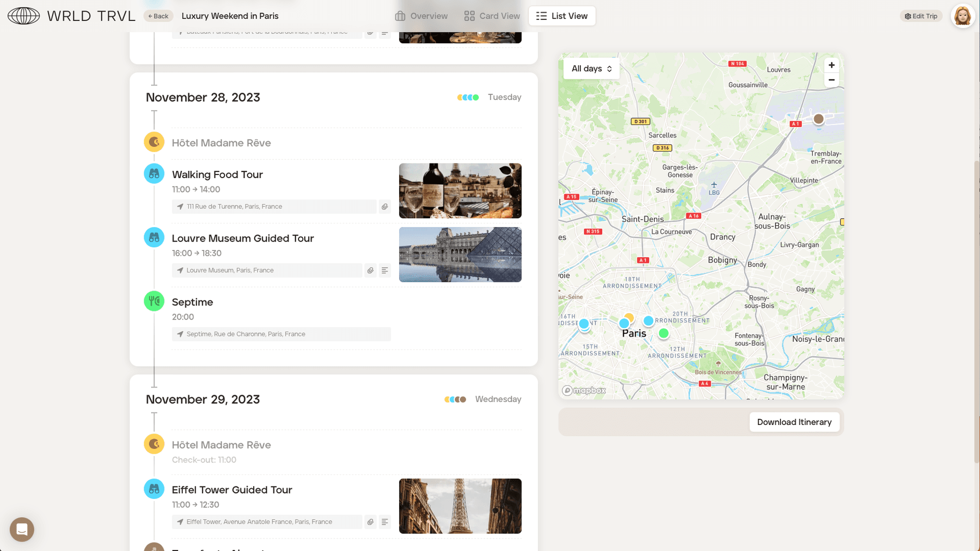
Task: Click the page vertical scrollbar
Action: coord(976,311)
